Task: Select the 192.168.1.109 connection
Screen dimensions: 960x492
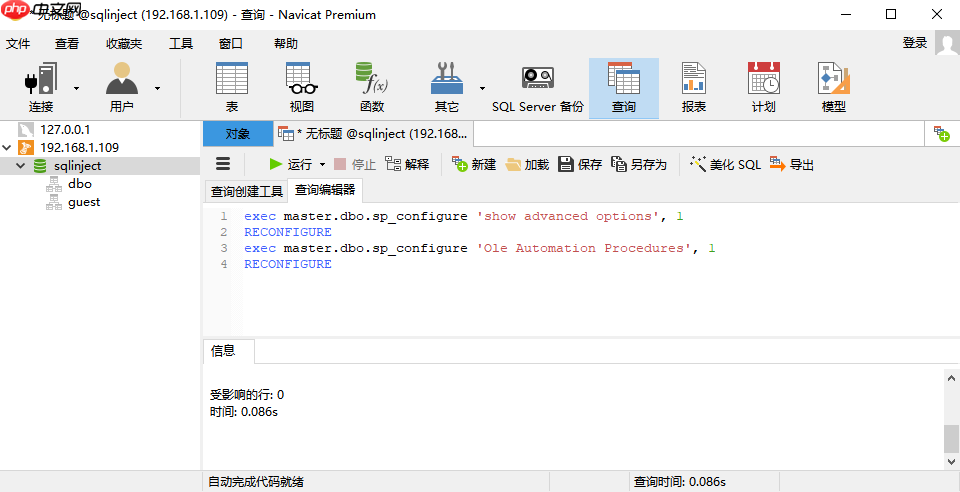Action: [79, 147]
